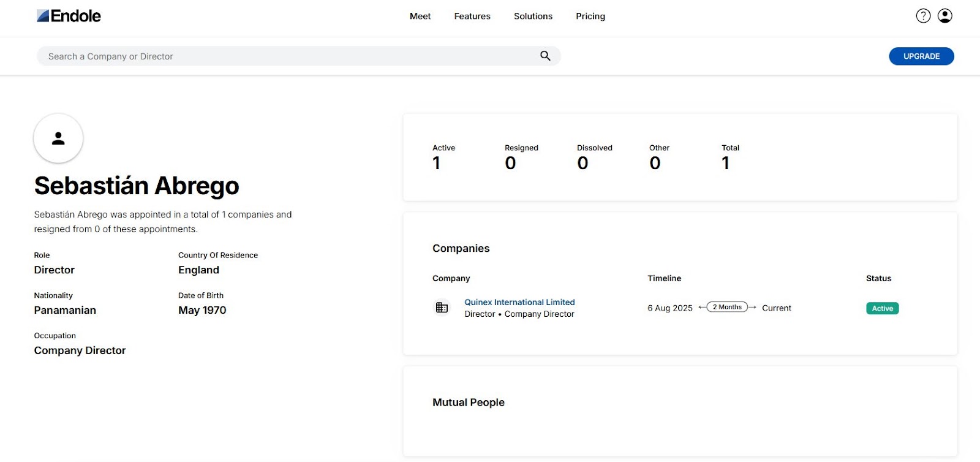Click the Mutual People section heading
The height and width of the screenshot is (462, 980).
click(x=469, y=403)
